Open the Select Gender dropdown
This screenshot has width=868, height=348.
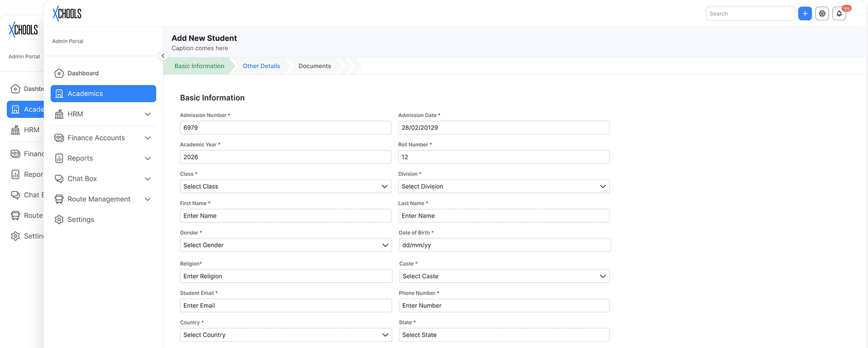coord(286,245)
